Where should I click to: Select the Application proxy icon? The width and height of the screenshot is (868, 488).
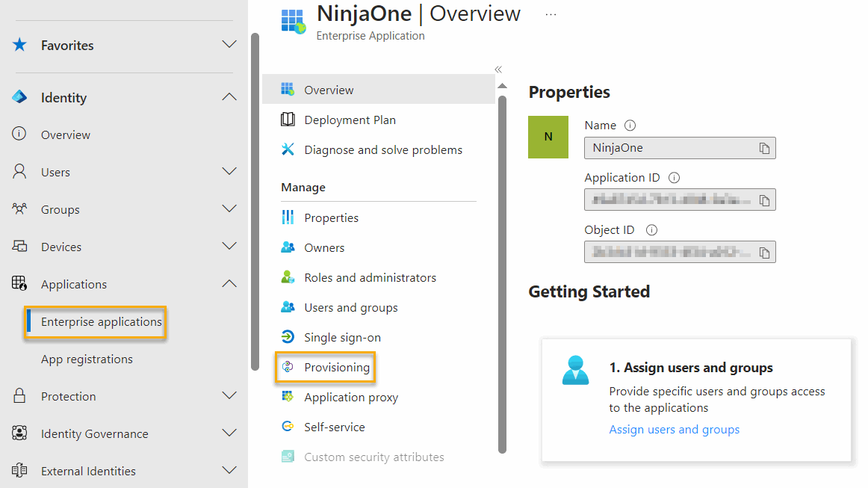(x=288, y=397)
